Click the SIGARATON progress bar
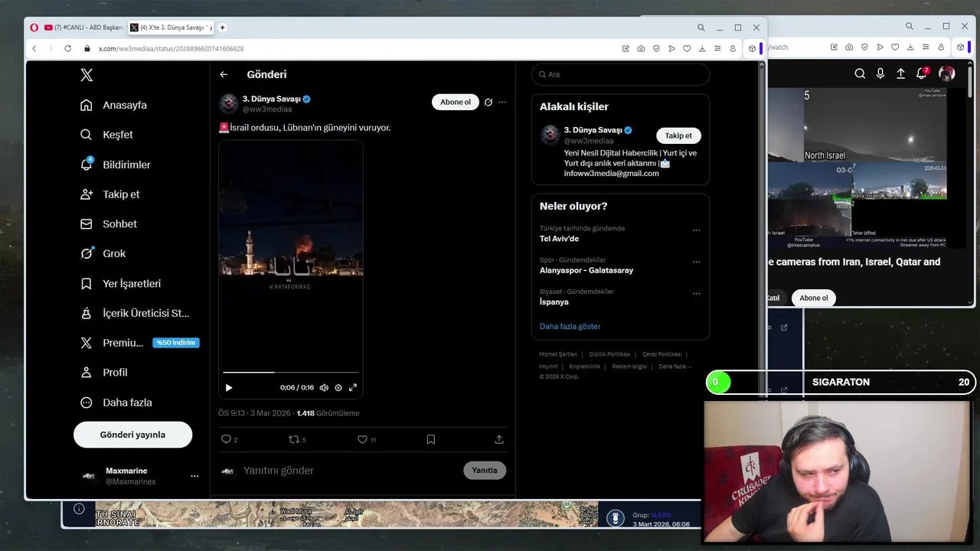 point(841,382)
